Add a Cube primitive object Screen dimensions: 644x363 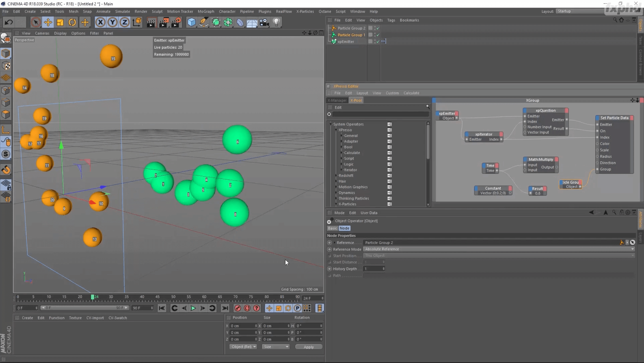tap(191, 22)
